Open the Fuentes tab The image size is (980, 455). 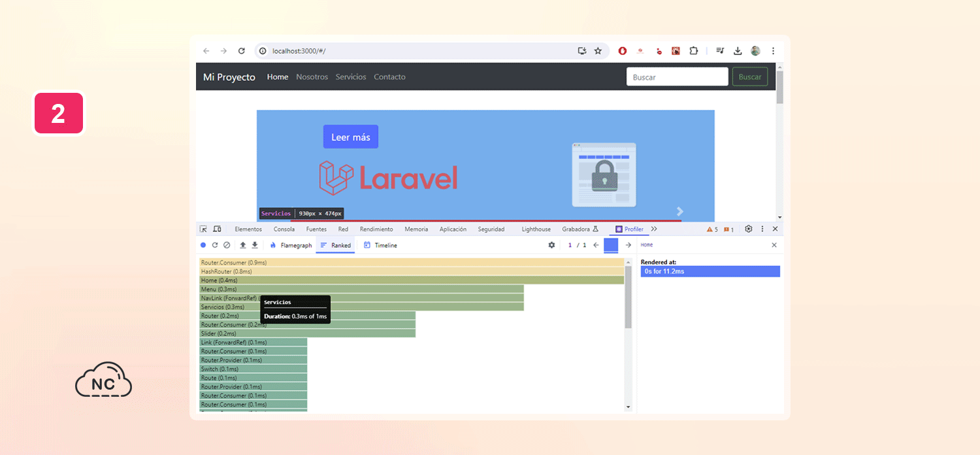point(316,229)
